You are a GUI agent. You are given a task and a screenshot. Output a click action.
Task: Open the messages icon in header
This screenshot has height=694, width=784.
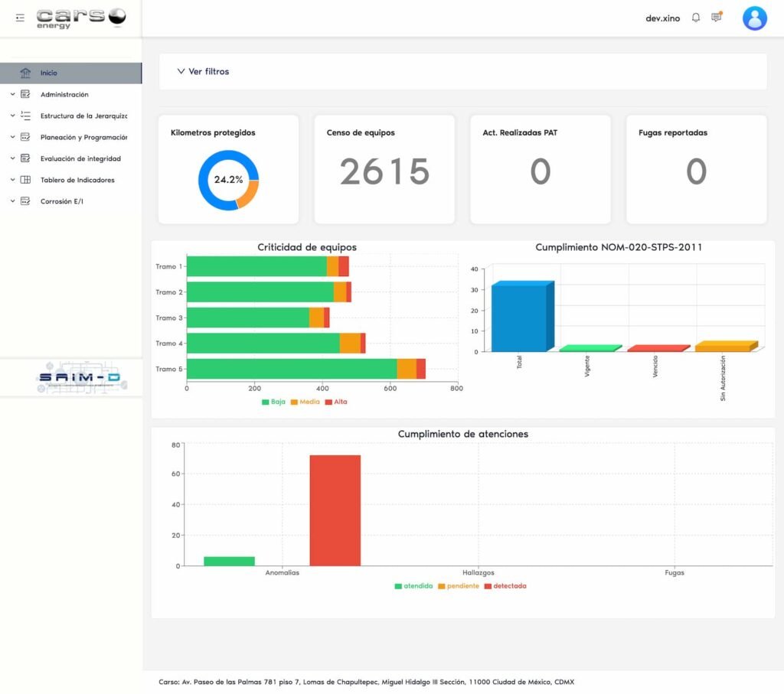point(716,18)
